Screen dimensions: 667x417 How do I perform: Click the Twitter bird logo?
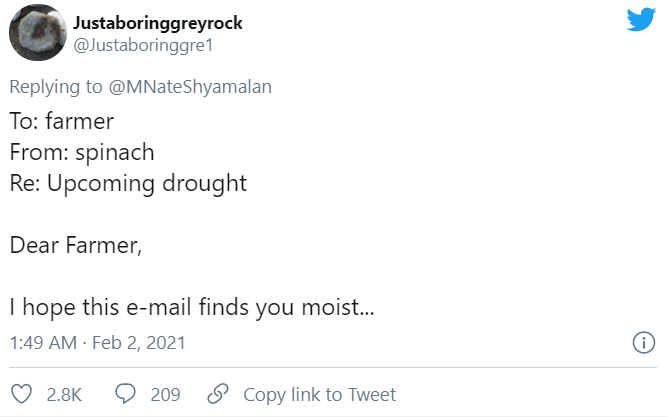pos(640,21)
